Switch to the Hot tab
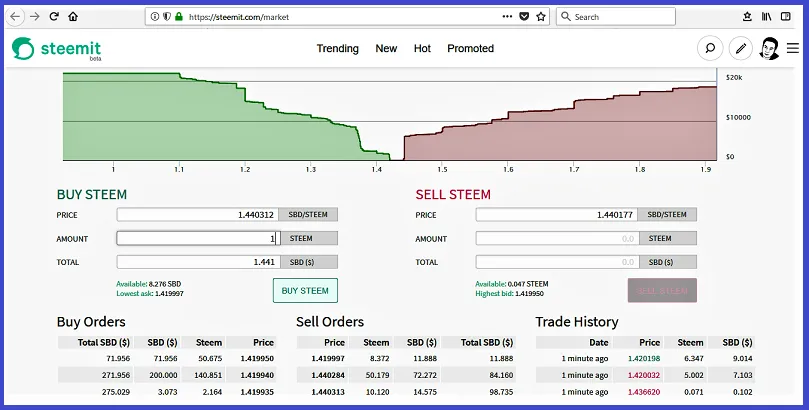Screen dimensions: 809x410 pyautogui.click(x=422, y=48)
